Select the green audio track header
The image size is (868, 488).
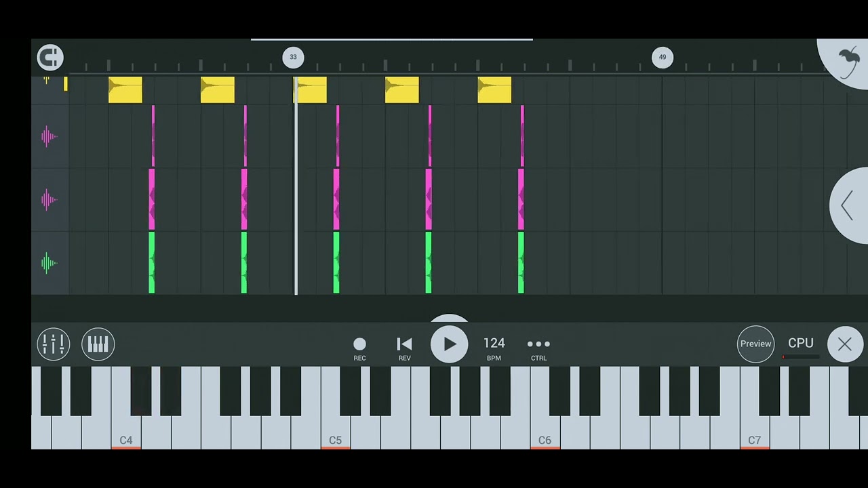(49, 263)
